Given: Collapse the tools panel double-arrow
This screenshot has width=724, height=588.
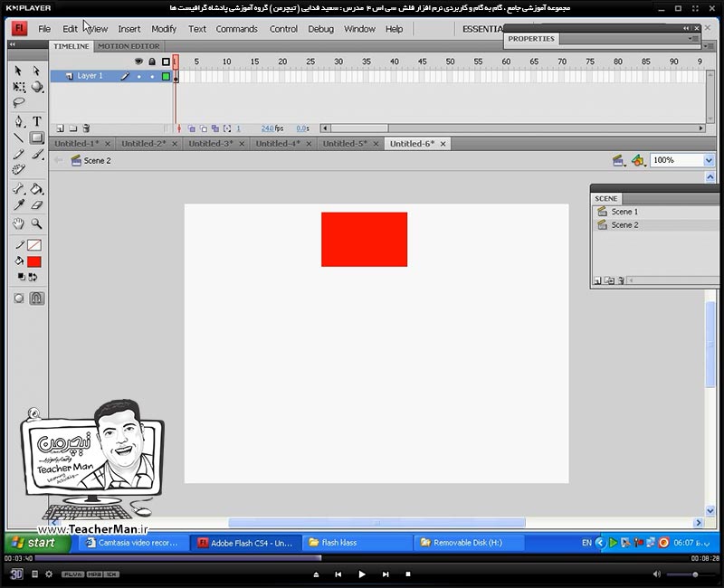Looking at the screenshot, I should (x=12, y=44).
